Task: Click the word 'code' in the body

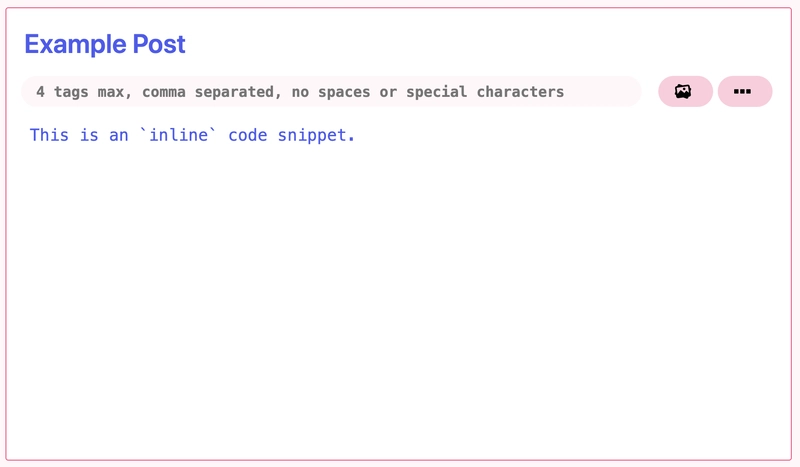Action: (x=247, y=135)
